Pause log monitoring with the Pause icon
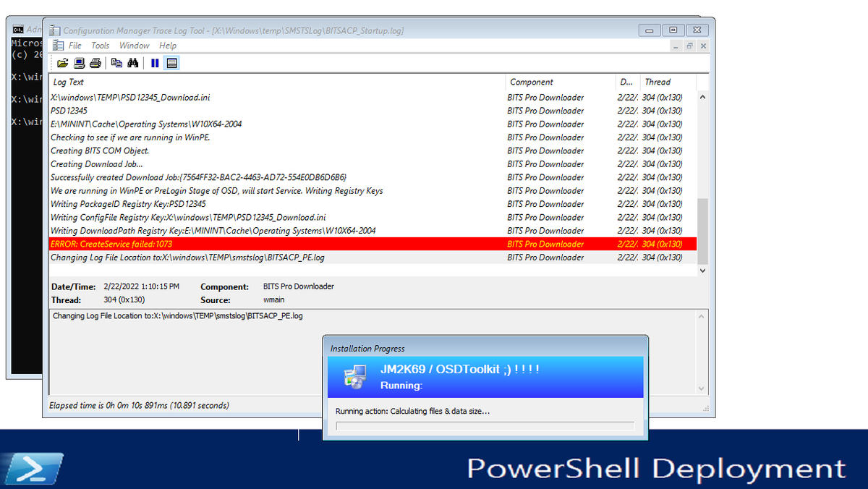Screen dimensions: 868x489 point(155,63)
